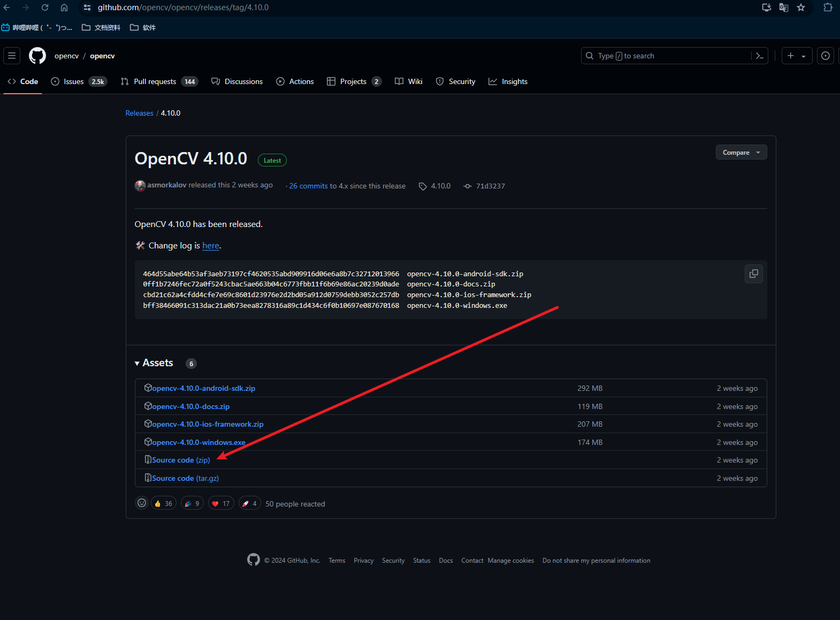Open the Wiki tab
Screen dimensions: 840x620
(x=409, y=81)
